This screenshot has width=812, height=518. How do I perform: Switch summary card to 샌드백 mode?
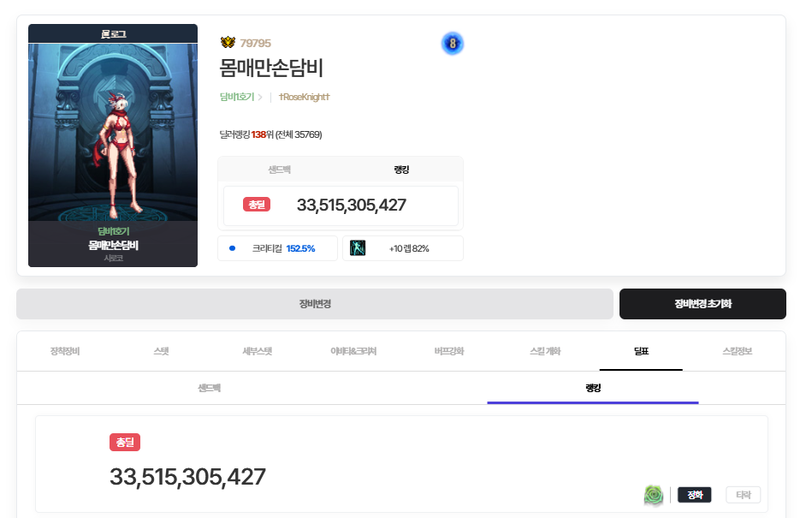[279, 170]
